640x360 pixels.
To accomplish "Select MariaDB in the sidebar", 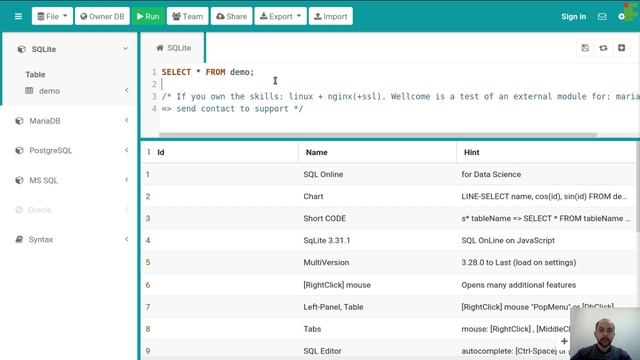I will tap(45, 121).
